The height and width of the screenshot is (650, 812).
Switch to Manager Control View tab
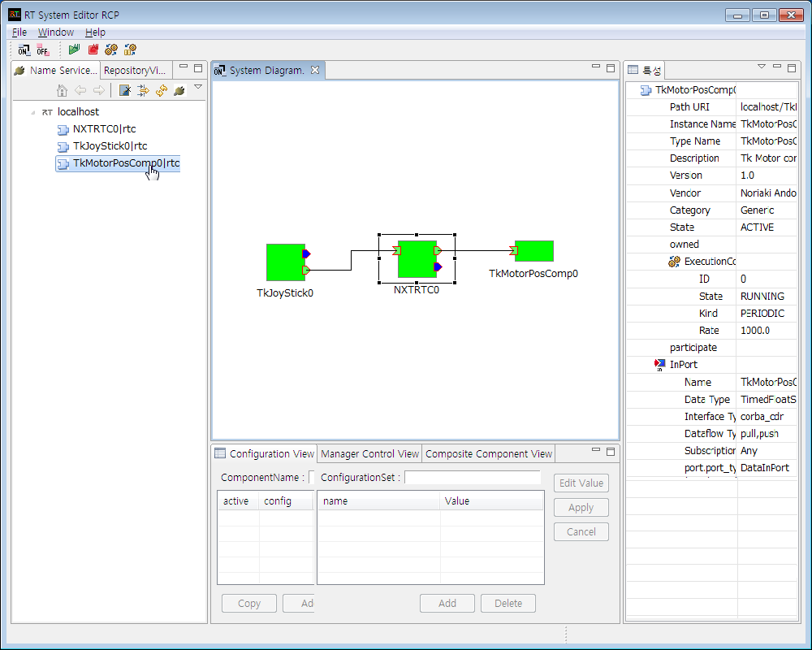click(369, 454)
